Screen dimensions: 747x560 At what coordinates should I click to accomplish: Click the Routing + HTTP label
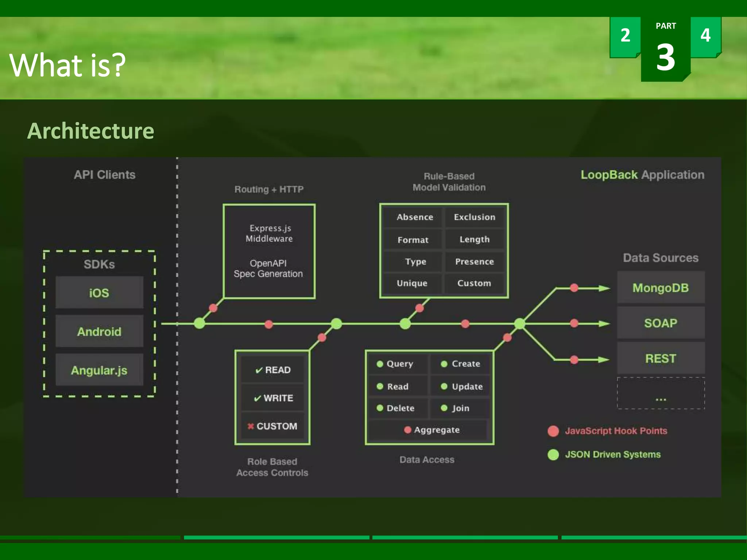[x=269, y=189]
